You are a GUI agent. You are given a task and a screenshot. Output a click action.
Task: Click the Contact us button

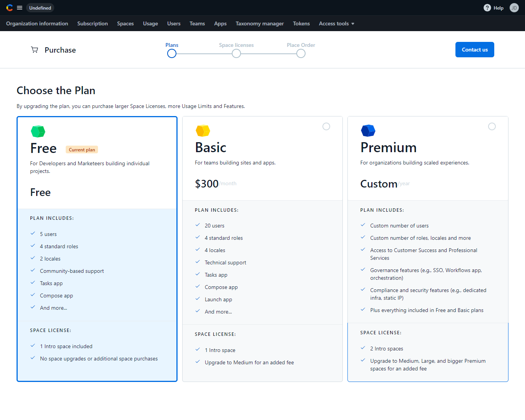(475, 50)
